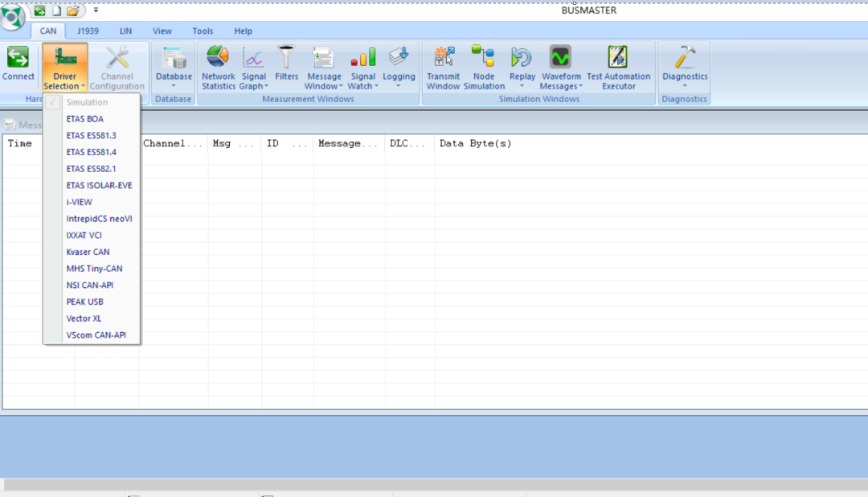The width and height of the screenshot is (868, 497).
Task: Open the Transmit Window
Action: (443, 67)
